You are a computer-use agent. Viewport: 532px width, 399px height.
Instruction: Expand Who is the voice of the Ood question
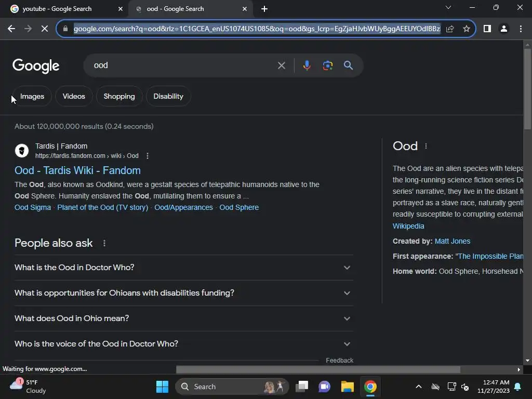[183, 344]
